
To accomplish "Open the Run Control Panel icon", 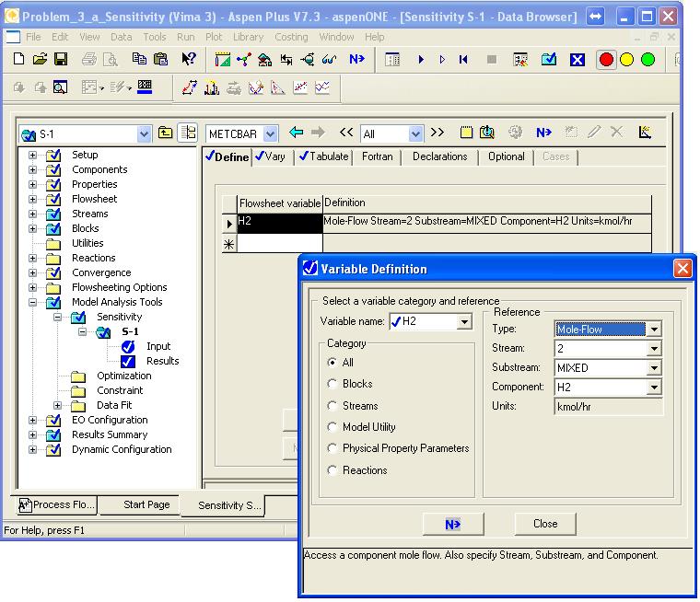I will (x=392, y=59).
